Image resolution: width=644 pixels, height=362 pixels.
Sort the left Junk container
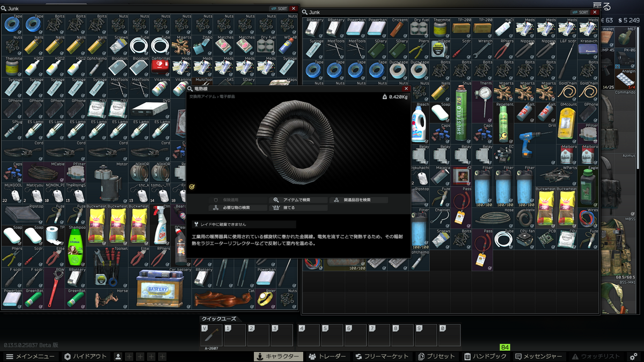(279, 9)
